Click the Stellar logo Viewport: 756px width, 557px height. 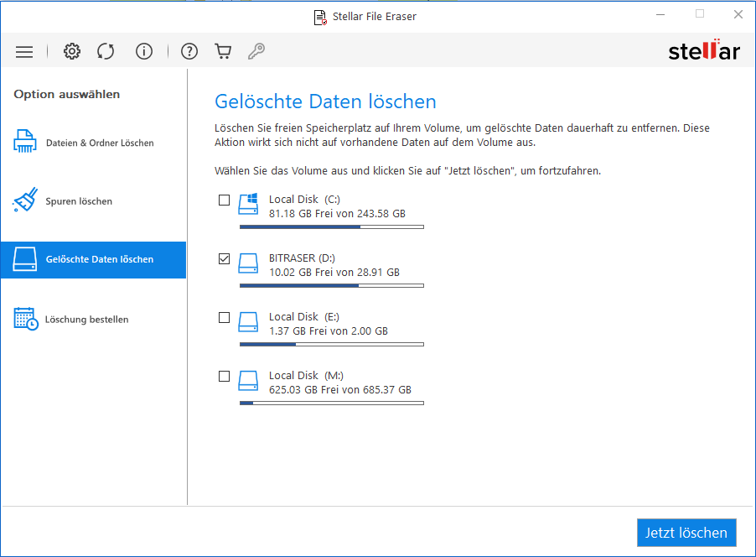pos(704,50)
